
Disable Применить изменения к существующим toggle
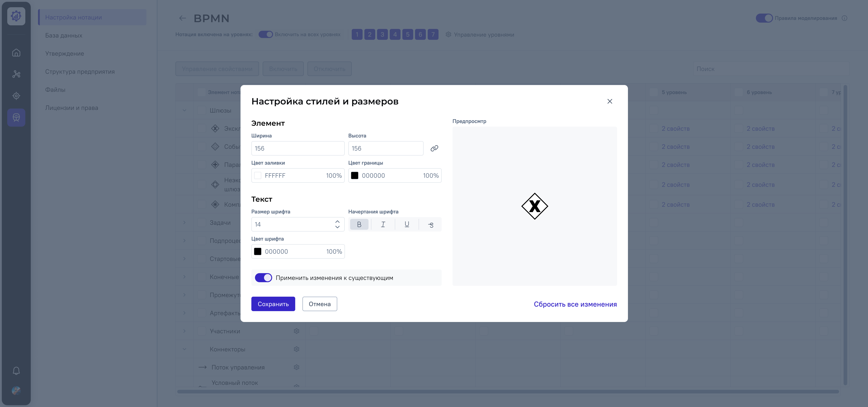coord(263,278)
